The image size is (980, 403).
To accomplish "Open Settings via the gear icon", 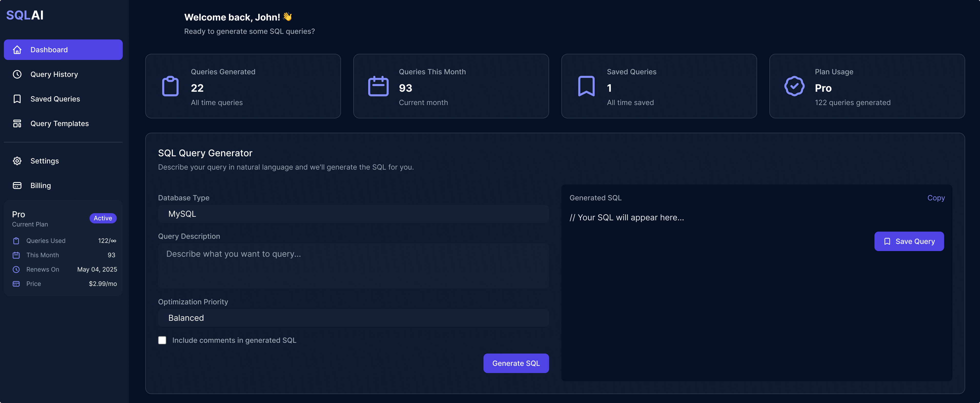I will pos(17,161).
